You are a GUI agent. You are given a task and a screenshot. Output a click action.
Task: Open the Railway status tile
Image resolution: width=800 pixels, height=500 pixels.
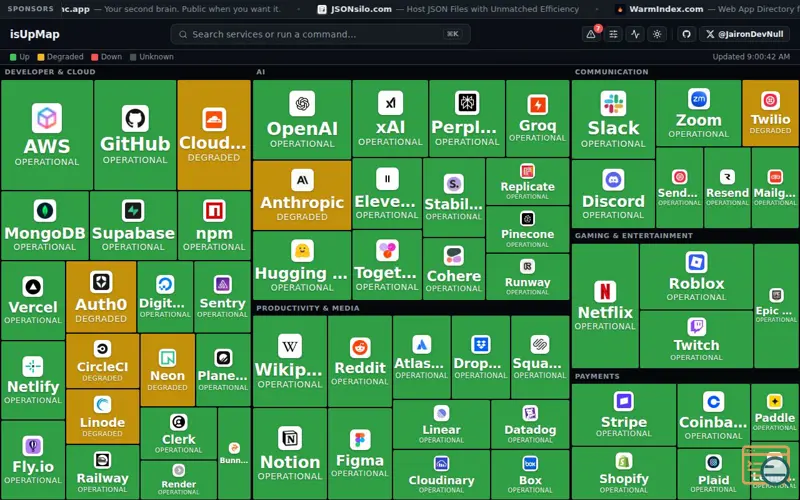pyautogui.click(x=103, y=472)
